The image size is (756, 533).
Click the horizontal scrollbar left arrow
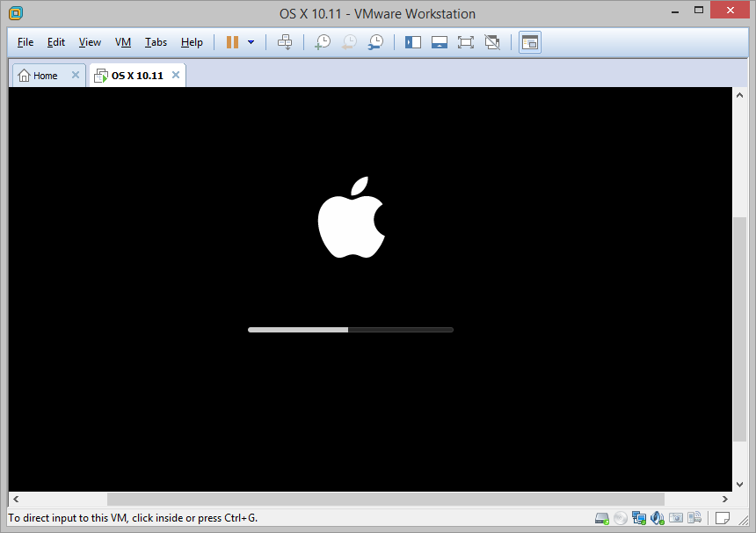click(16, 500)
